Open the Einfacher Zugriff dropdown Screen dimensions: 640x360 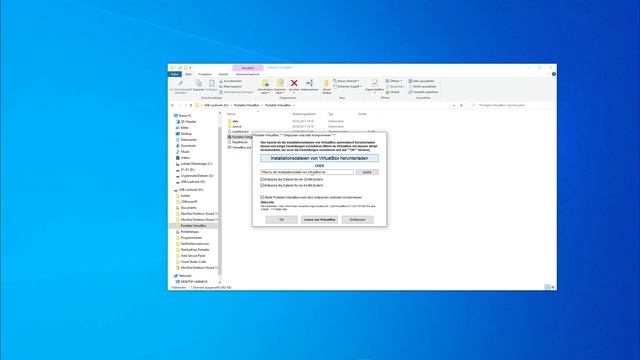pos(347,87)
